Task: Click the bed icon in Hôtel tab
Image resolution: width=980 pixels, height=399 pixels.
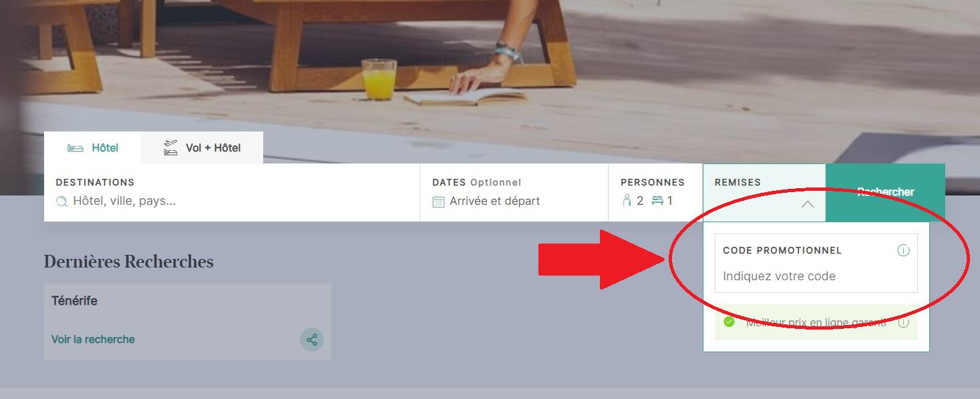Action: click(x=75, y=148)
